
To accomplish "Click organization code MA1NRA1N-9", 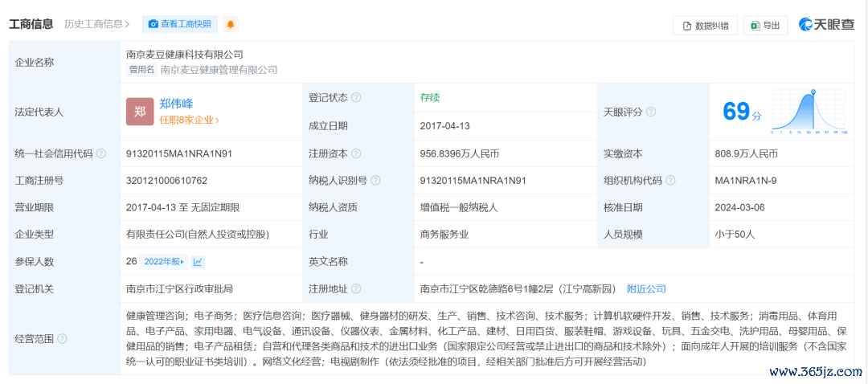I will click(747, 181).
